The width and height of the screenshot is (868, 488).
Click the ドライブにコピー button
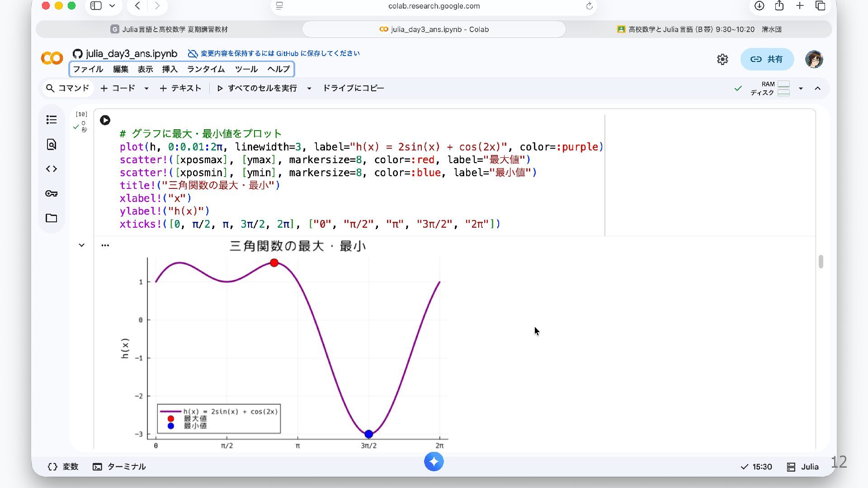(353, 88)
